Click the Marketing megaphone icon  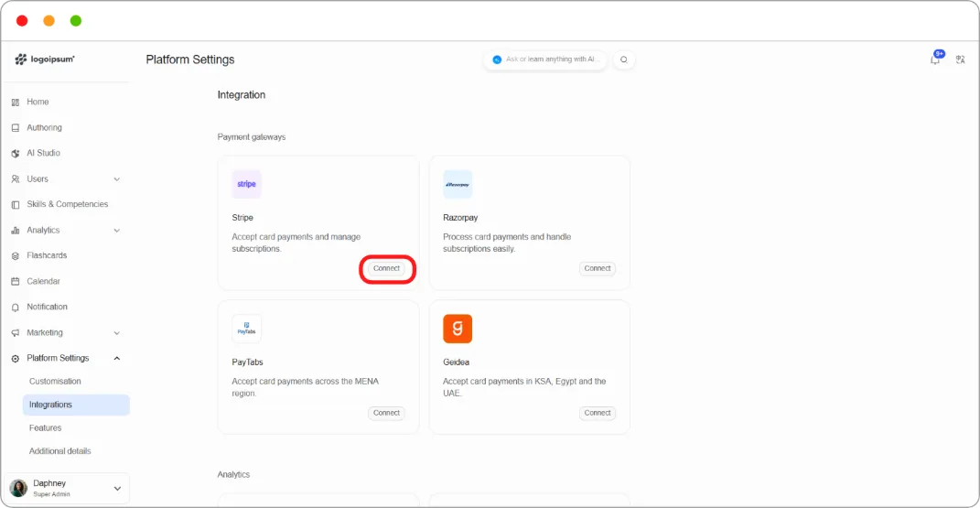pyautogui.click(x=16, y=332)
